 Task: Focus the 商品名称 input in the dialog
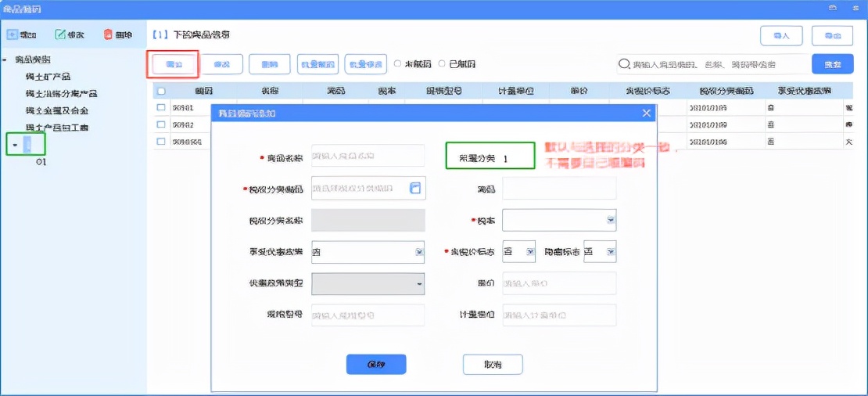pos(368,156)
